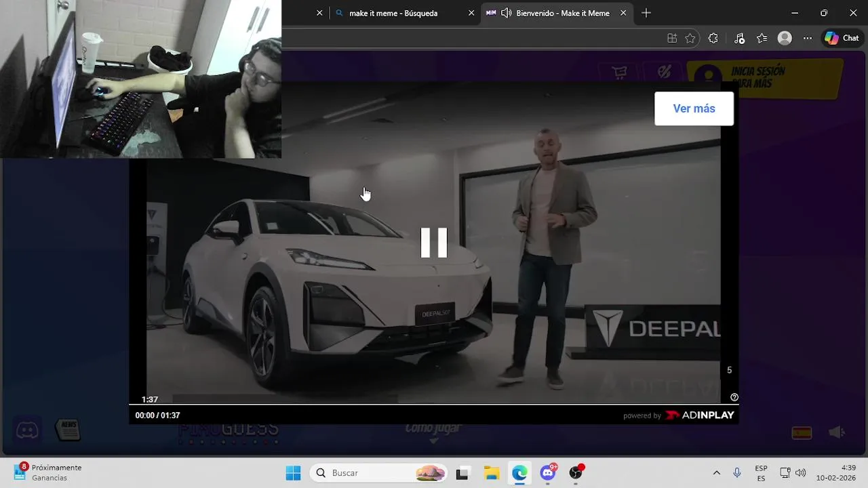The image size is (868, 488).
Task: Open the shop cart icon on Make it Meme
Action: coord(619,73)
